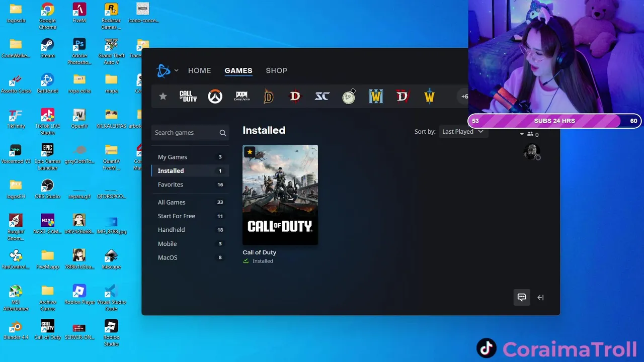Click the magnifier search icon
This screenshot has height=362, width=644.
[223, 133]
